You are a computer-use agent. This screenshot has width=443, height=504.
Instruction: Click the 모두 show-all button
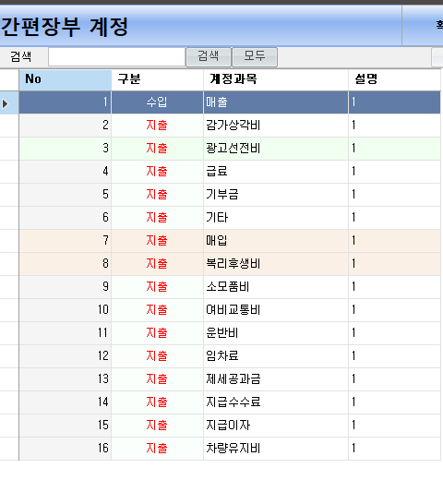click(255, 57)
